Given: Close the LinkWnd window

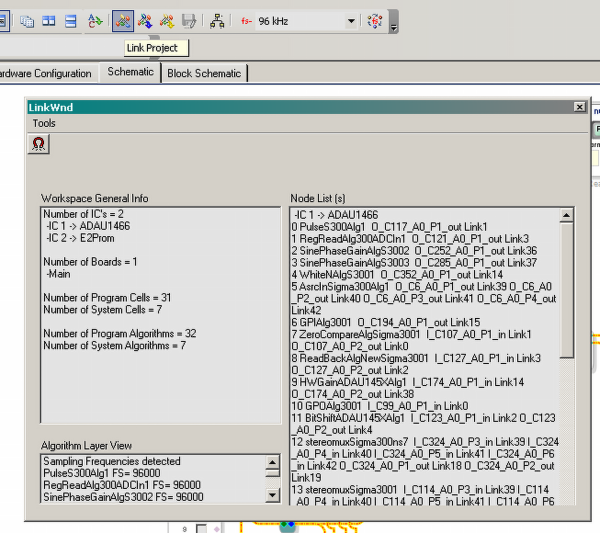Looking at the screenshot, I should pos(579,107).
